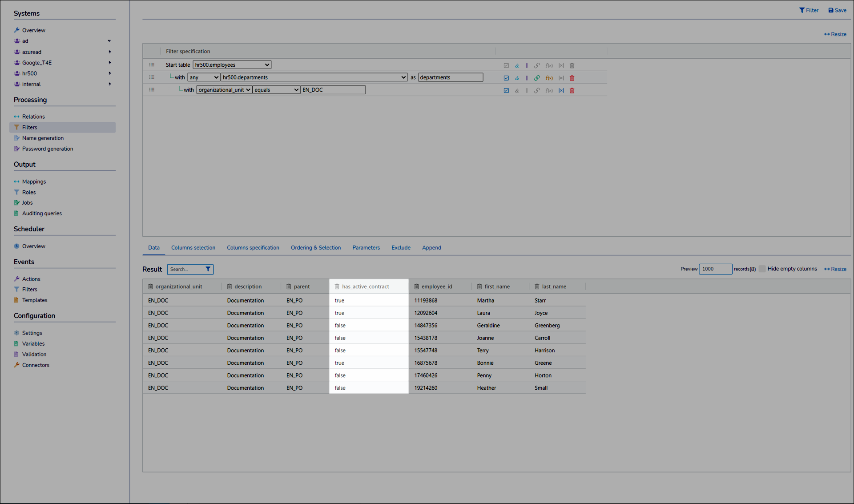Click the Preview records count field

coord(715,269)
